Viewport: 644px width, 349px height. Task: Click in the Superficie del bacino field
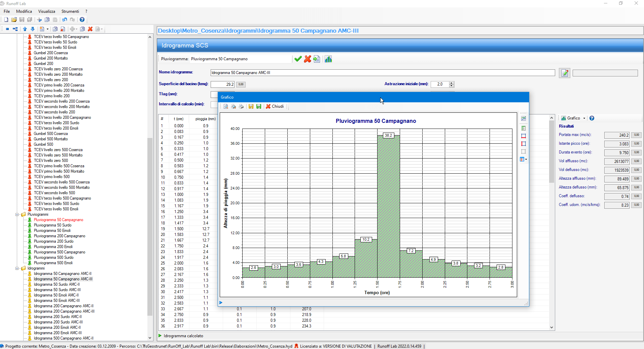click(x=222, y=84)
